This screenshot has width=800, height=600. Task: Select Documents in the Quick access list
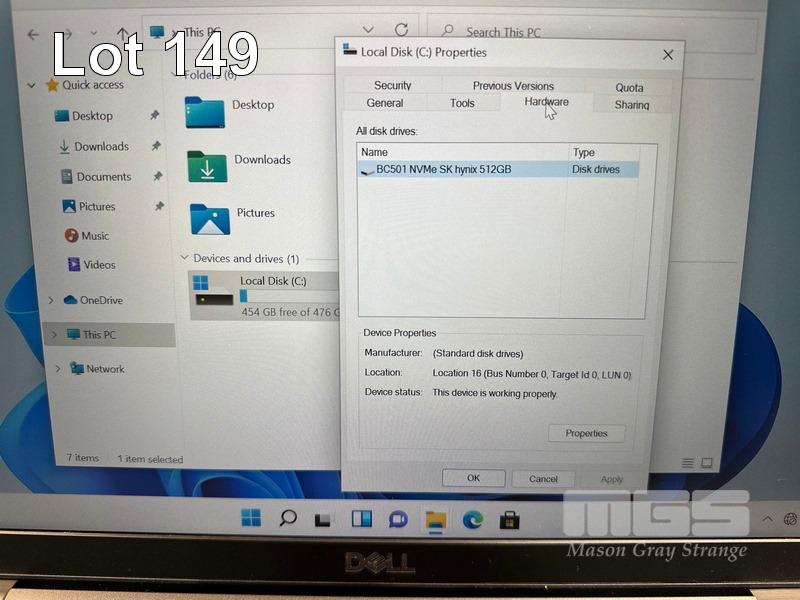tap(103, 177)
